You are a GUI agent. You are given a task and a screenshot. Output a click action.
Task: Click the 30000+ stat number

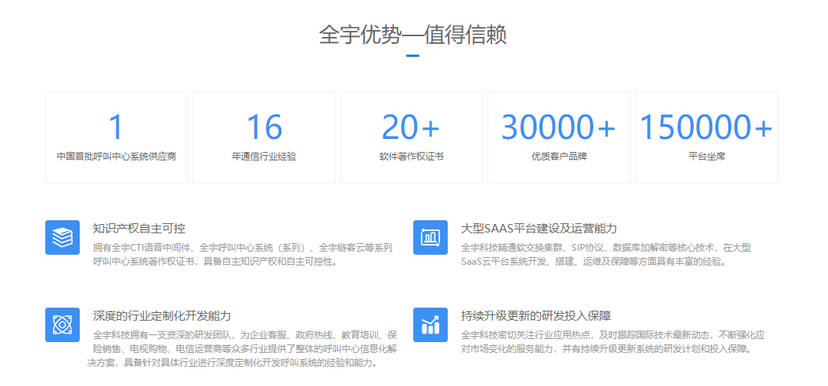tap(559, 127)
